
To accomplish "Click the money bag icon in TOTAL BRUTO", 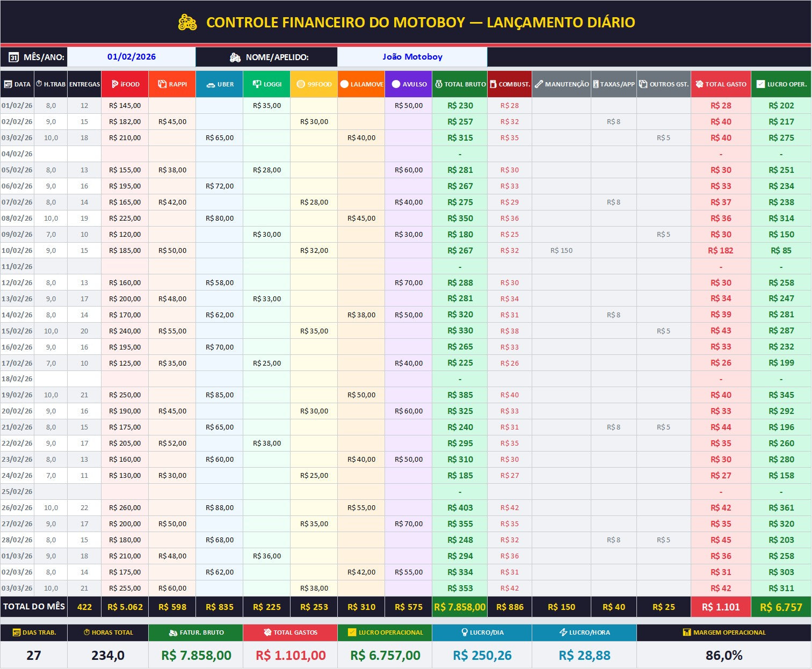I will coord(439,84).
